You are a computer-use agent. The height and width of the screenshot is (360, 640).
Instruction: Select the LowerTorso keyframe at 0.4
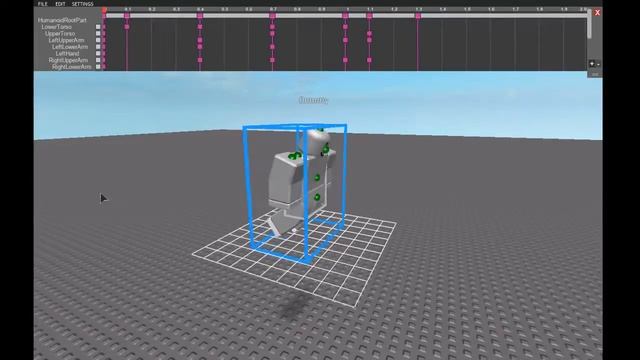(x=200, y=27)
